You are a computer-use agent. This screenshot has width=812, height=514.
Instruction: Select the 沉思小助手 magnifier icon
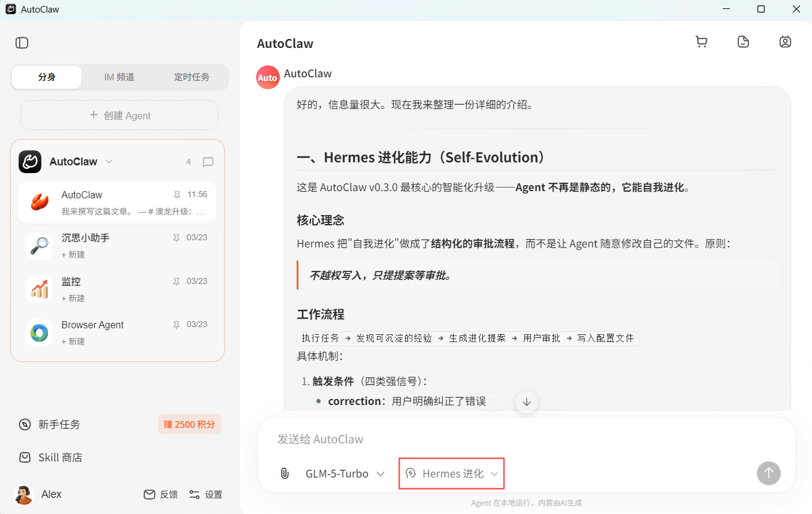(x=40, y=245)
